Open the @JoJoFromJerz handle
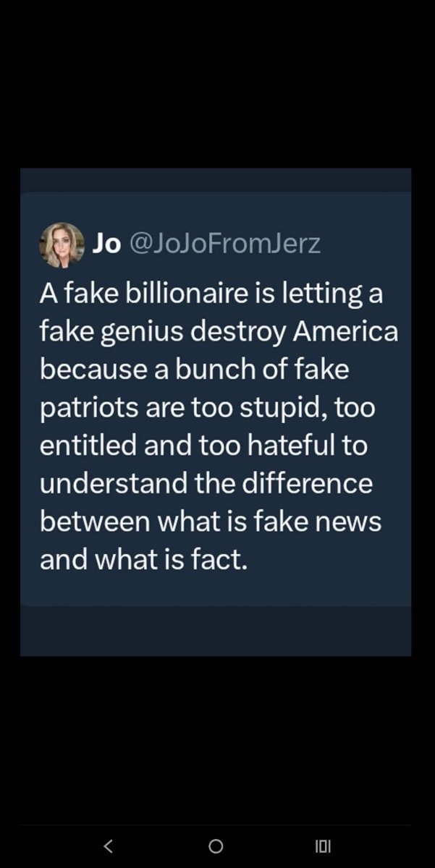Viewport: 435px width, 868px height. coord(223,245)
